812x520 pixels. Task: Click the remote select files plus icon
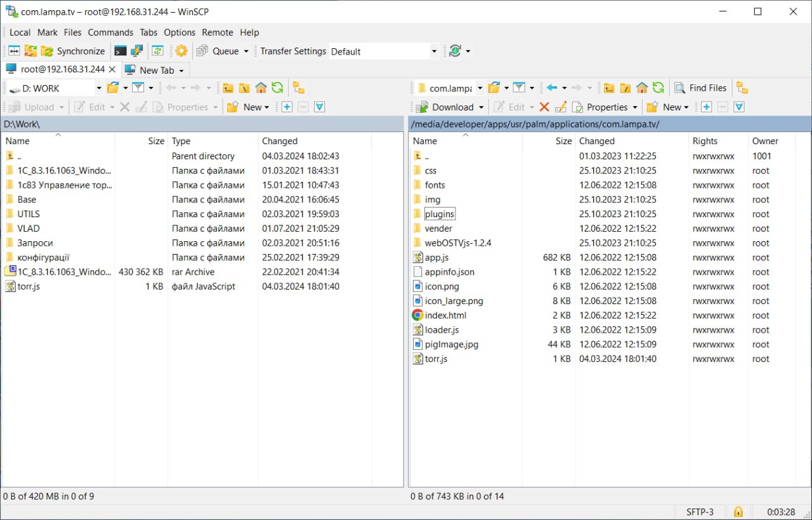pyautogui.click(x=706, y=107)
